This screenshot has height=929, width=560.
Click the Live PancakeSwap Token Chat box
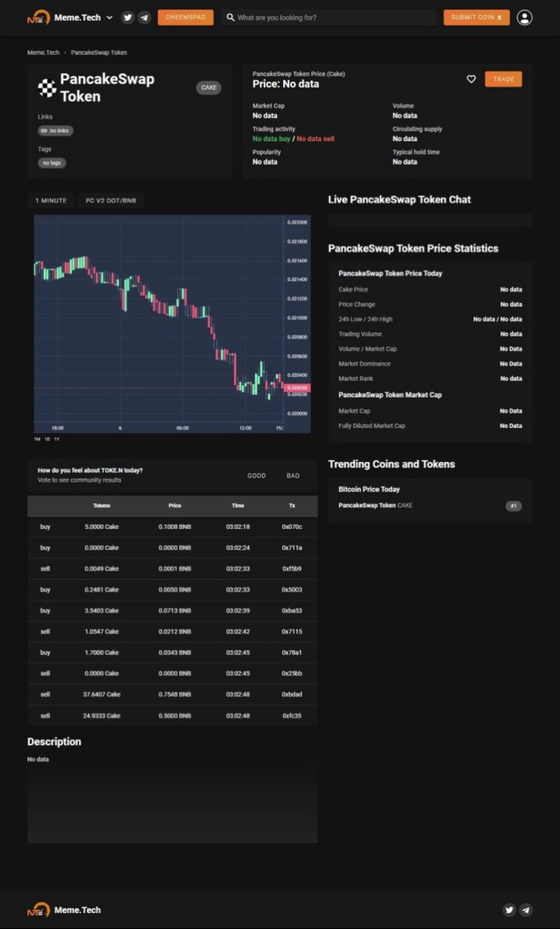pyautogui.click(x=430, y=221)
